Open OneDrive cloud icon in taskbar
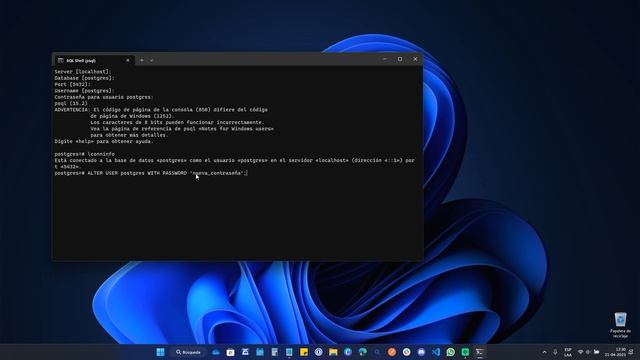This screenshot has height=360, width=640. pos(216,352)
